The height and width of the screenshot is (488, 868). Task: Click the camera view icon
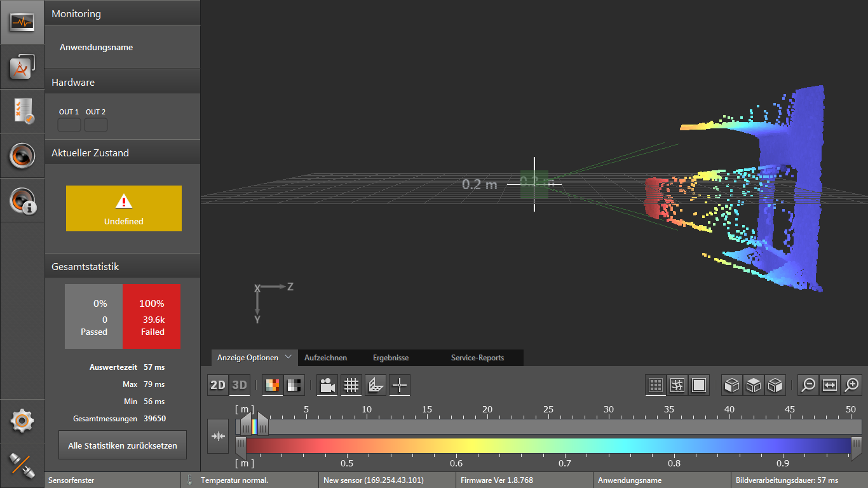(x=328, y=385)
